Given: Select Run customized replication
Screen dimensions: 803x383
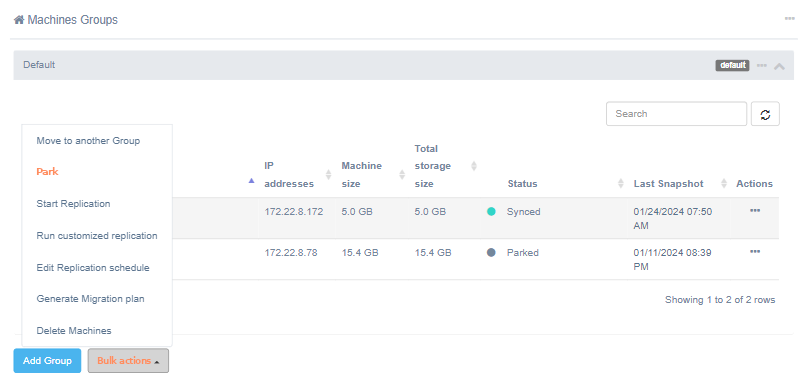Looking at the screenshot, I should click(97, 236).
